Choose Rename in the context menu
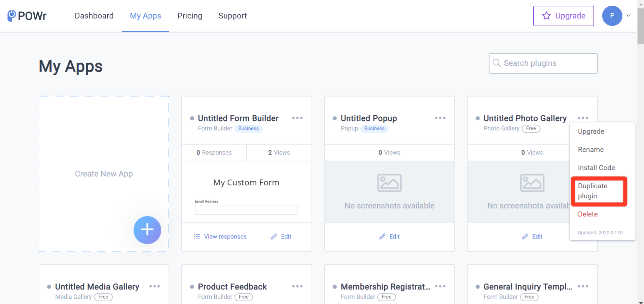Image resolution: width=644 pixels, height=304 pixels. [x=591, y=150]
